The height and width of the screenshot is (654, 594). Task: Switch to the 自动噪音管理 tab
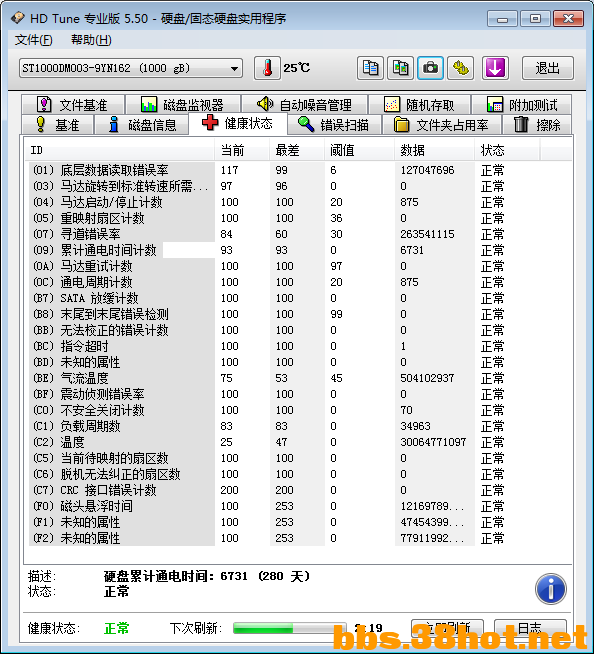(x=305, y=104)
